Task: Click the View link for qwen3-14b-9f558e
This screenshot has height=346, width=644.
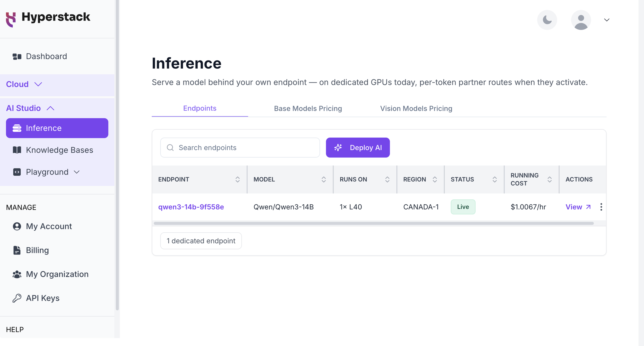Action: [x=578, y=207]
